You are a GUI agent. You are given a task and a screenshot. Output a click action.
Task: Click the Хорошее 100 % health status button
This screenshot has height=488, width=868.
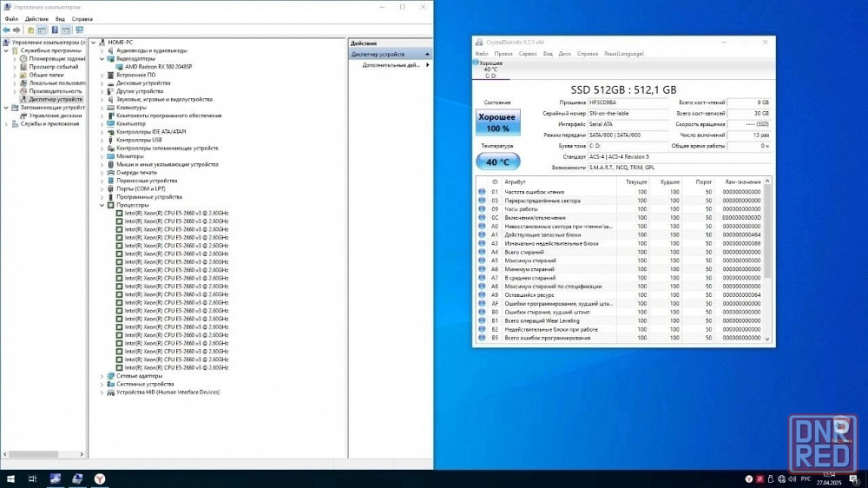coord(497,122)
